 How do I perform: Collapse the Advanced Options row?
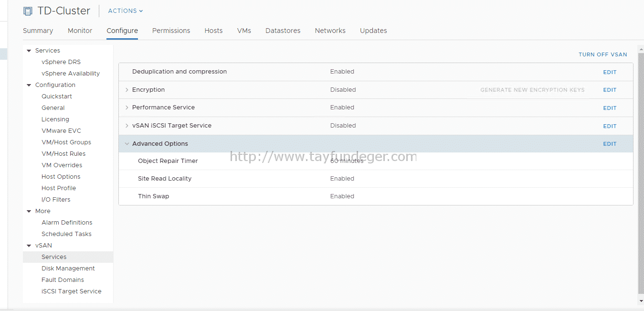tap(127, 144)
